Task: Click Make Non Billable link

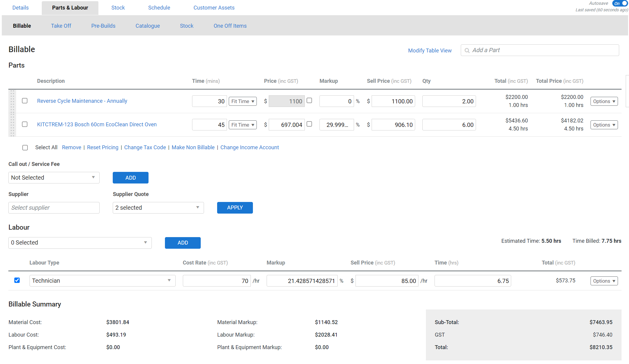Action: [x=193, y=147]
